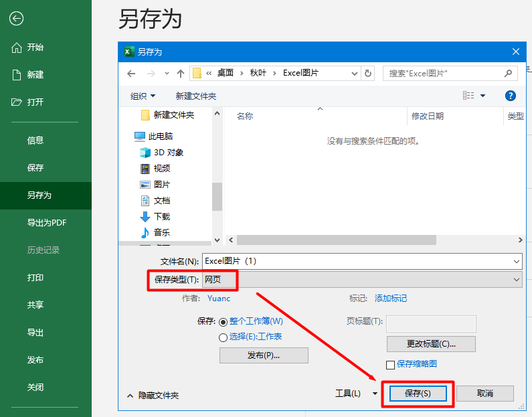Change view with the view icon

(468, 96)
